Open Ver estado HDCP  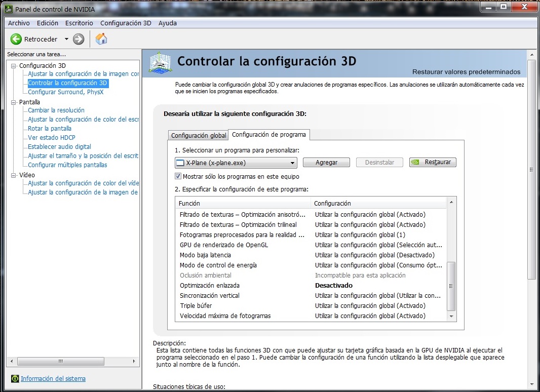coord(51,137)
